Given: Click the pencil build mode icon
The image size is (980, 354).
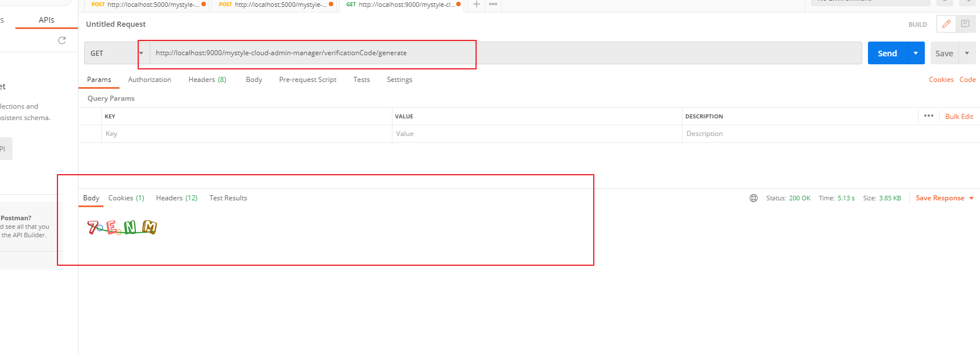Looking at the screenshot, I should [946, 24].
